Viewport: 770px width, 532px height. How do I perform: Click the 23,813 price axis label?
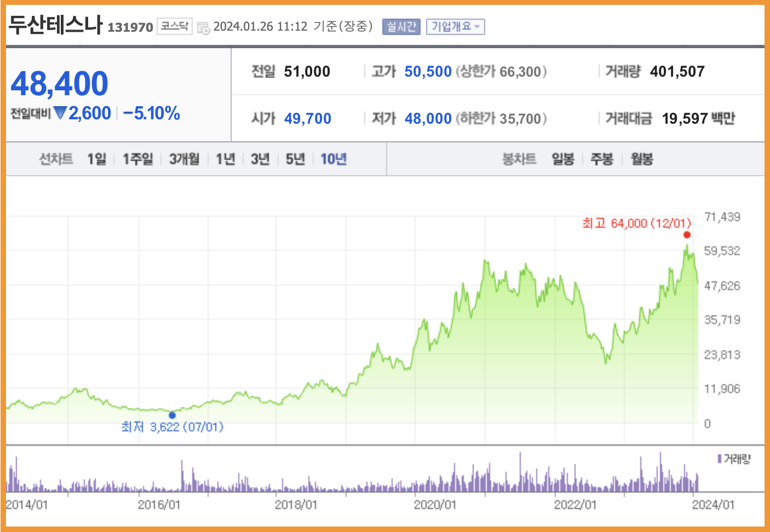722,355
